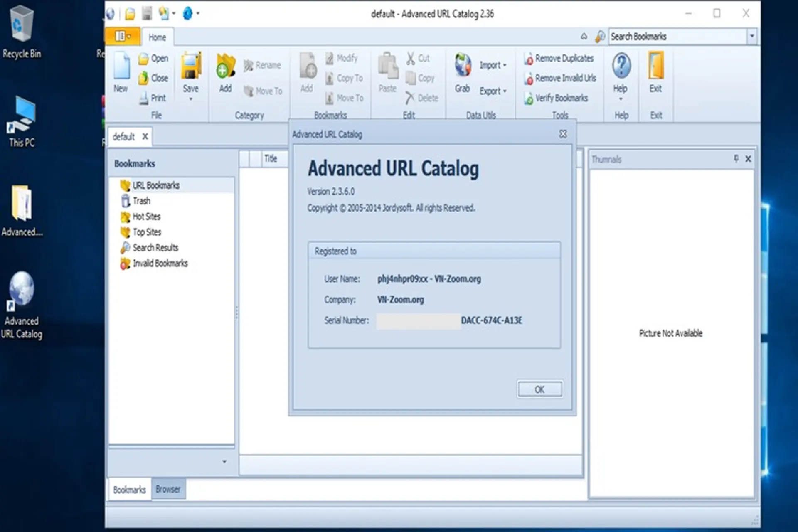The height and width of the screenshot is (532, 798).
Task: Open the Search Bookmarks dropdown list
Action: click(751, 36)
